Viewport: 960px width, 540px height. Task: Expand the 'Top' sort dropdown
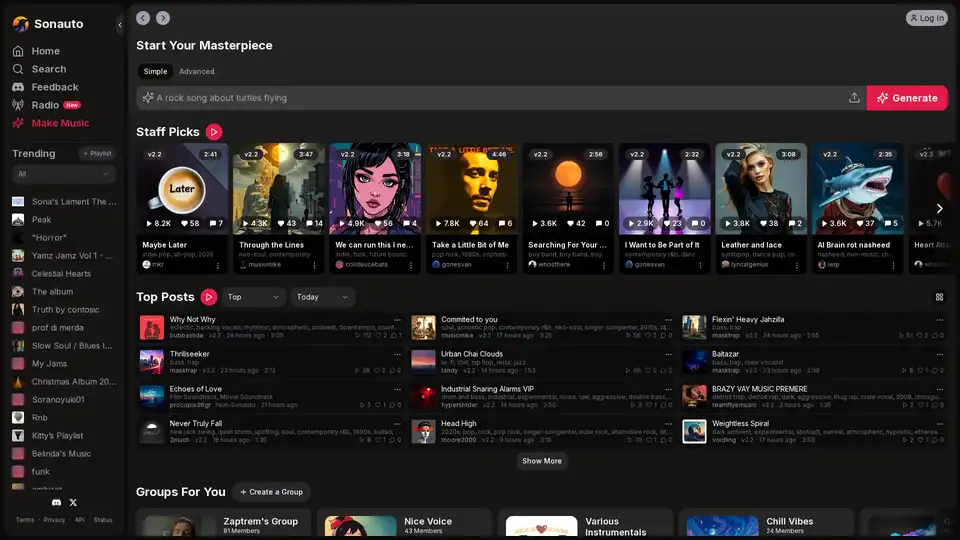pyautogui.click(x=254, y=297)
